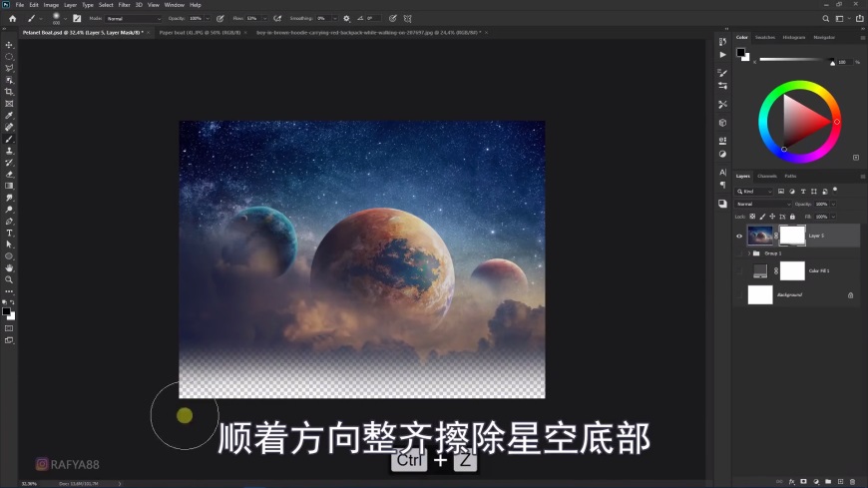The height and width of the screenshot is (488, 868).
Task: Switch to the Paths tab
Action: pos(790,177)
